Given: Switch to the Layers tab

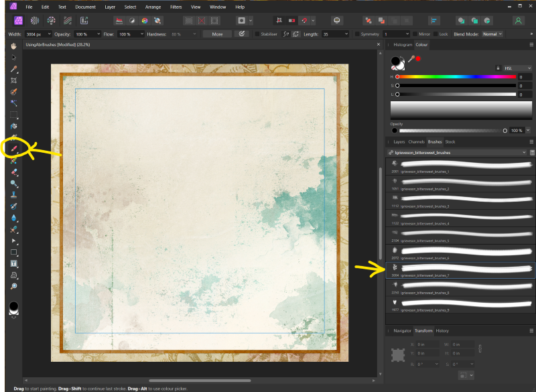Looking at the screenshot, I should click(399, 142).
